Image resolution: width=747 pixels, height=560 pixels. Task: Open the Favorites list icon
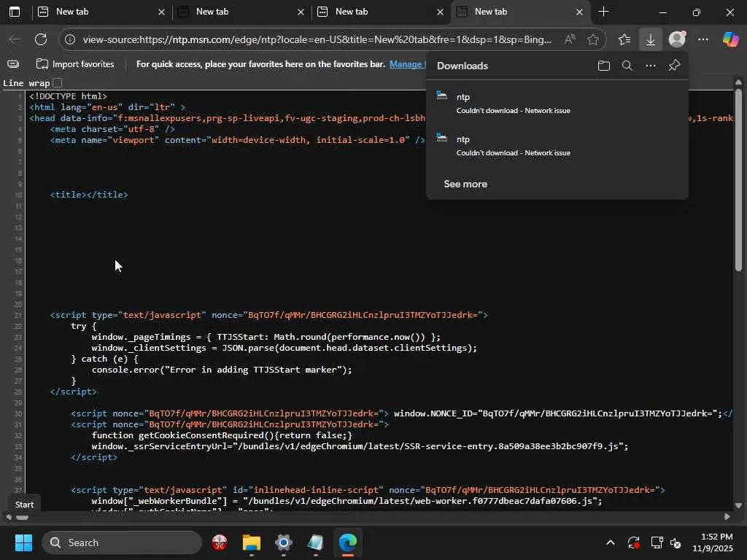tap(624, 39)
